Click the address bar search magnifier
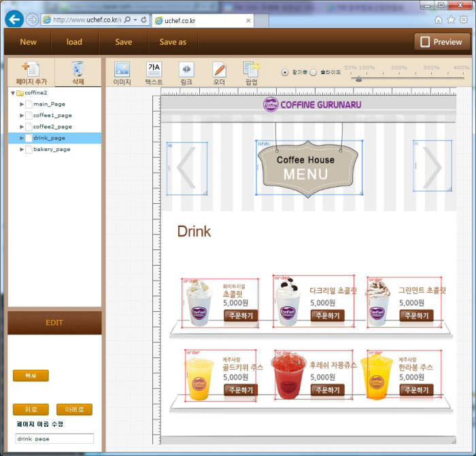The width and height of the screenshot is (476, 456). (128, 20)
